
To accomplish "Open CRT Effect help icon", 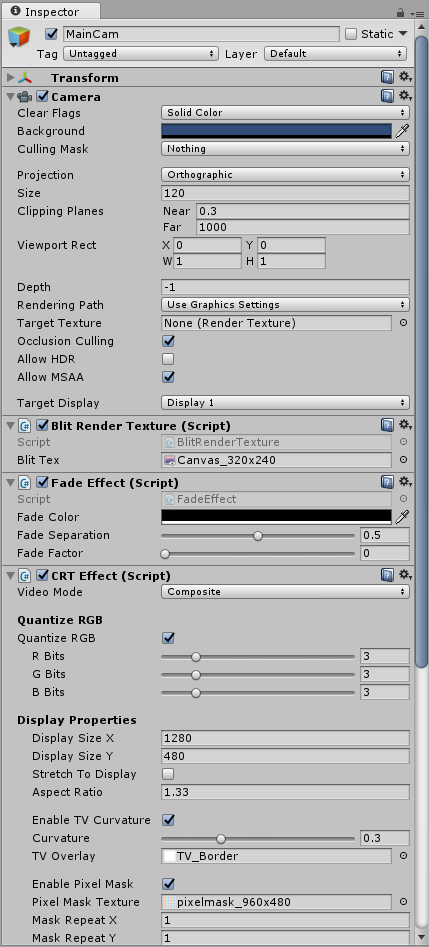I will 387,575.
